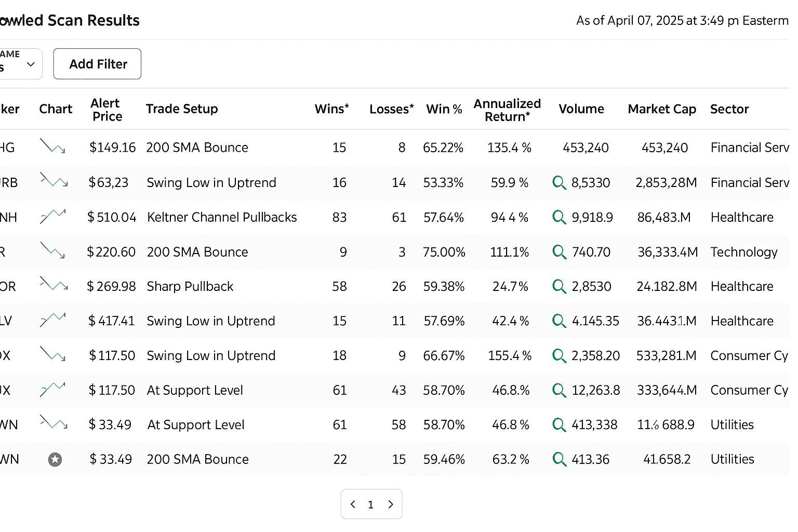This screenshot has height=532, width=798.
Task: Click magnifier icon next to volume 2,358.20
Action: [x=559, y=356]
